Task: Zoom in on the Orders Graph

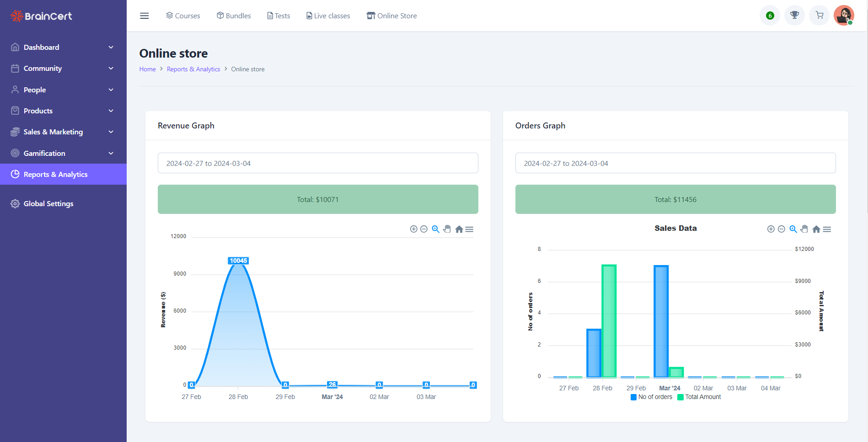Action: click(771, 229)
